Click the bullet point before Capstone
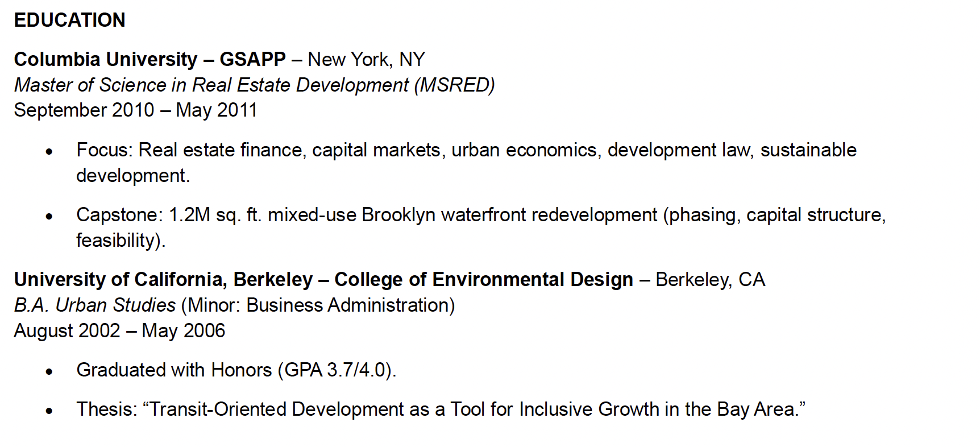Screen dimensions: 980x447 (49, 216)
